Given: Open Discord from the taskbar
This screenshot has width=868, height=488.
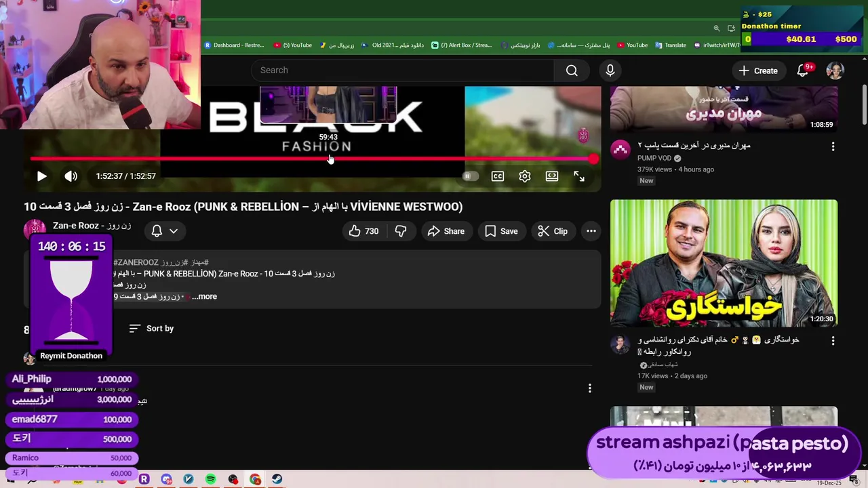Looking at the screenshot, I should pyautogui.click(x=166, y=479).
